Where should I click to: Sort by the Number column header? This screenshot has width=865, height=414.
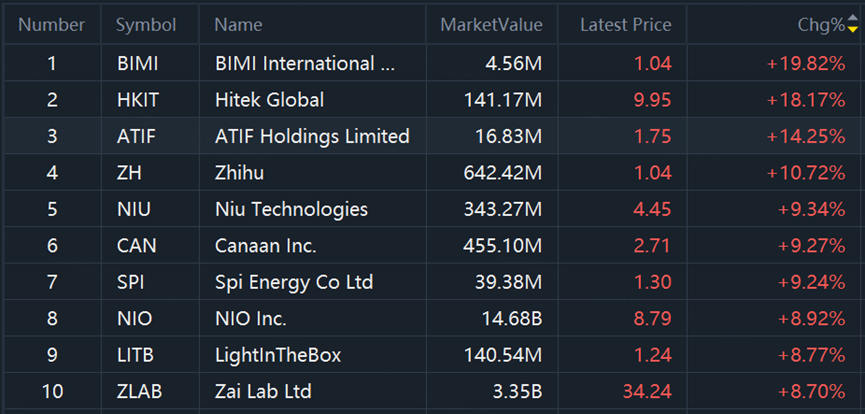52,25
